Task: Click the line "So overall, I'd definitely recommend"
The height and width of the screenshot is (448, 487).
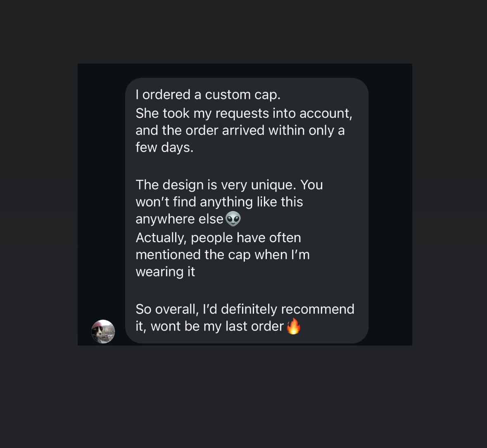Action: click(245, 309)
